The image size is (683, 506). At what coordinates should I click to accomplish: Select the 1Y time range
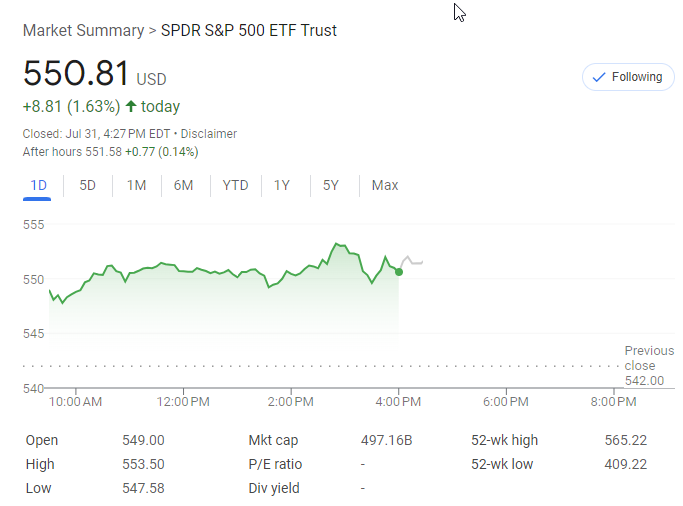click(x=282, y=185)
